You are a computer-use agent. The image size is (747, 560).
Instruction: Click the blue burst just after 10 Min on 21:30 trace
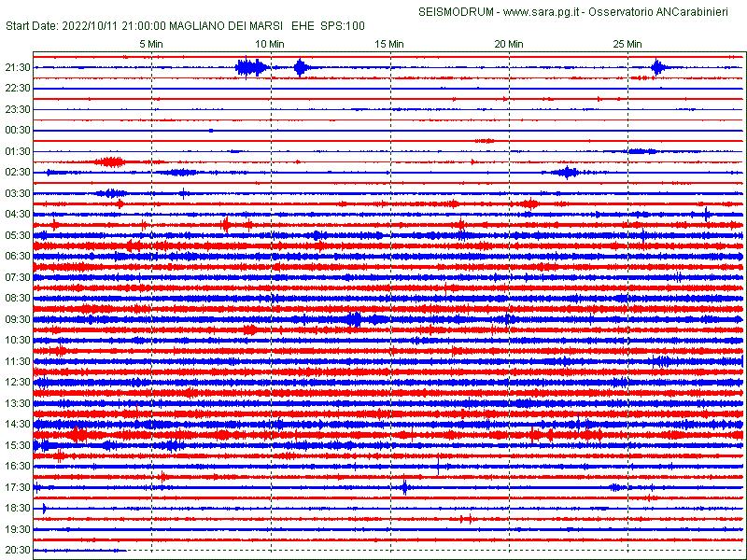pos(300,67)
